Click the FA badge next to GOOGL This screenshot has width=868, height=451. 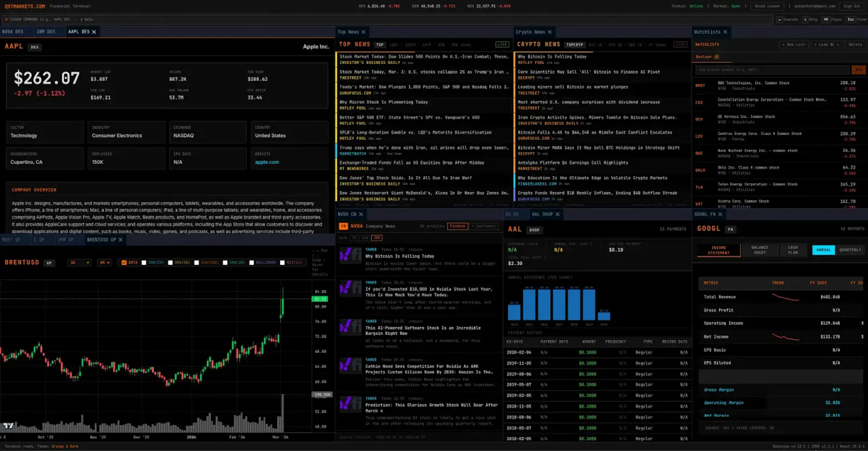pyautogui.click(x=731, y=229)
